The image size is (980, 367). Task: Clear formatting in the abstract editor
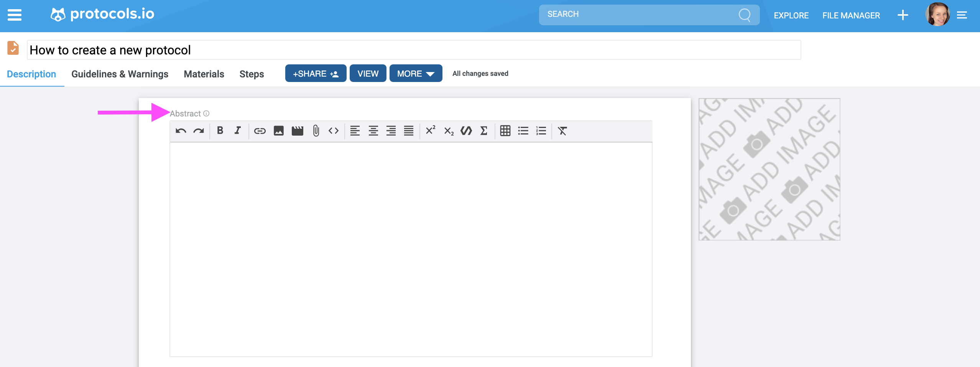point(562,131)
